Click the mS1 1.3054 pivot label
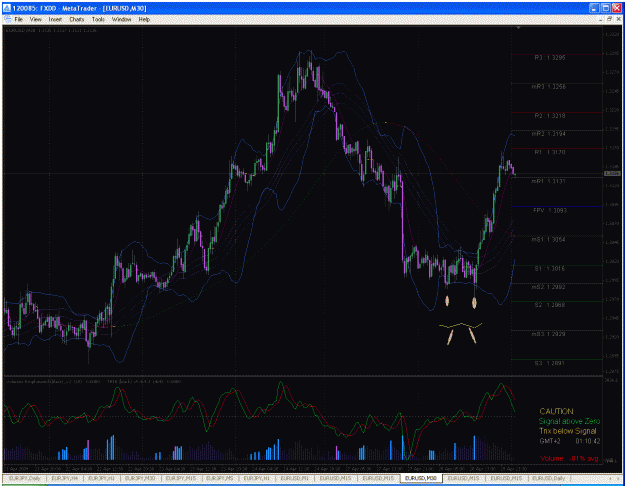625x486 pixels. click(x=548, y=240)
